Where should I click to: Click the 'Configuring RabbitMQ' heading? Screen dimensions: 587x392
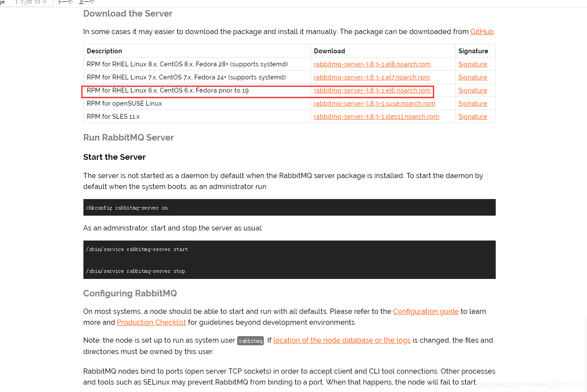[x=130, y=293]
